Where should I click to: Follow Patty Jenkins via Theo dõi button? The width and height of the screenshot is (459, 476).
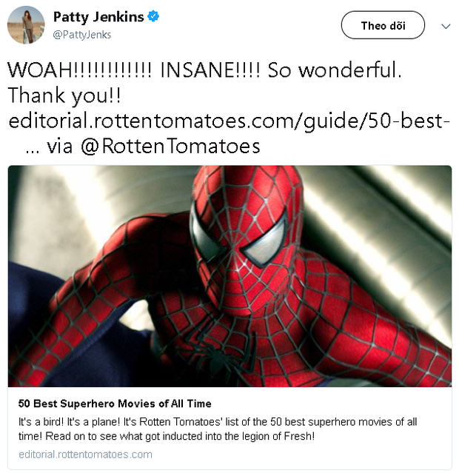pos(383,25)
